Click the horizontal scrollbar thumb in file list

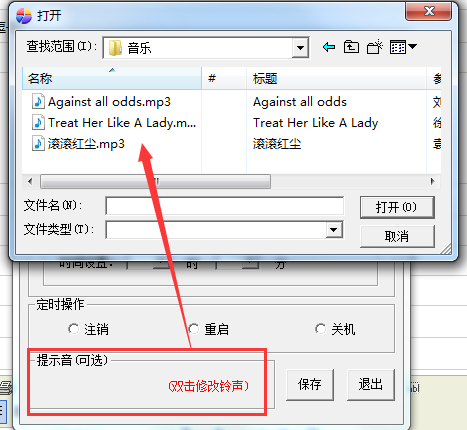pos(155,182)
